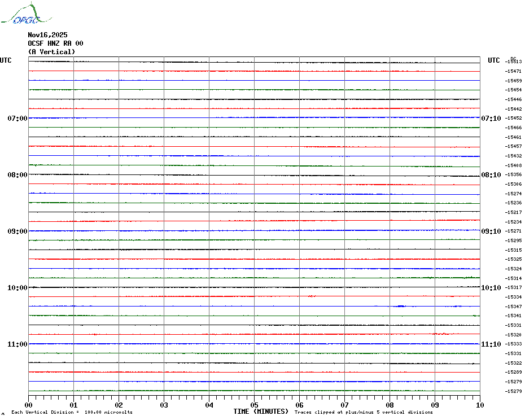525x420 pixels.
Task: Click the TIME (MINUTES) axis title
Action: pos(261,412)
